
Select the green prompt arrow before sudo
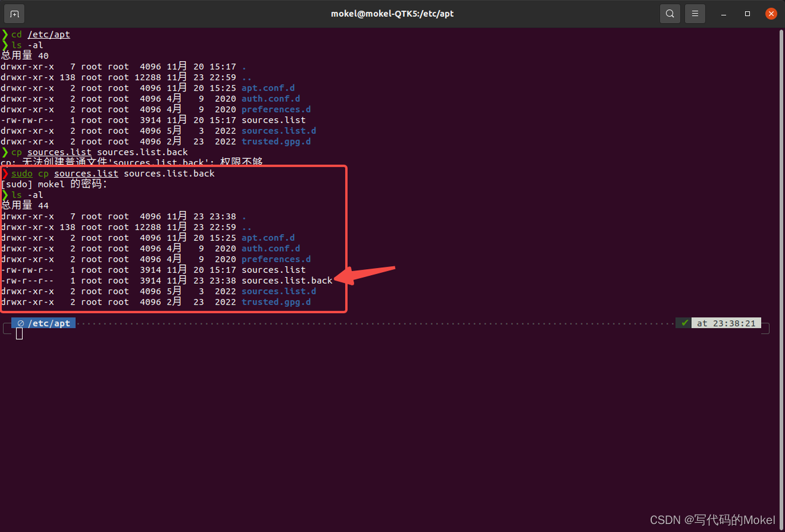[x=4, y=173]
